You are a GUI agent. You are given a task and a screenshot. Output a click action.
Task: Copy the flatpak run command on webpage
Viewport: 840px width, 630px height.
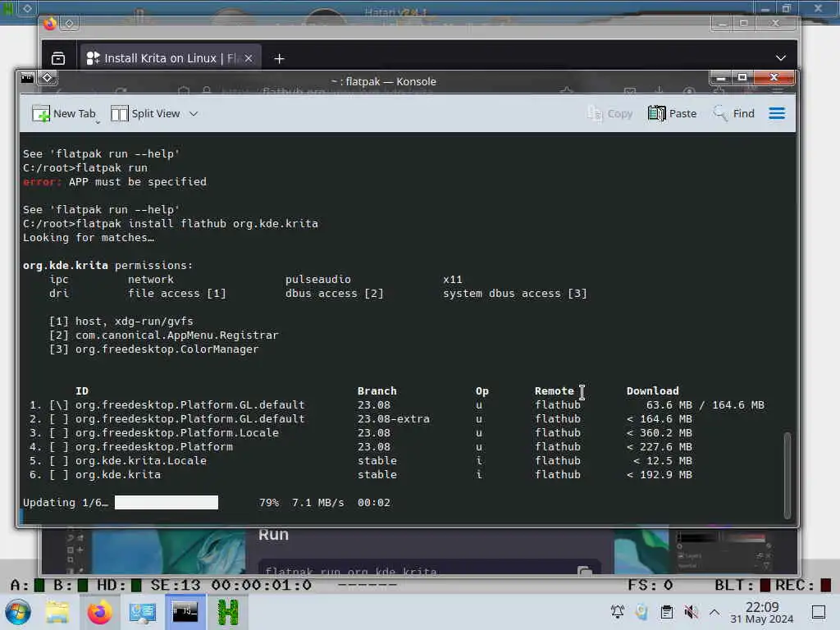[x=584, y=571]
